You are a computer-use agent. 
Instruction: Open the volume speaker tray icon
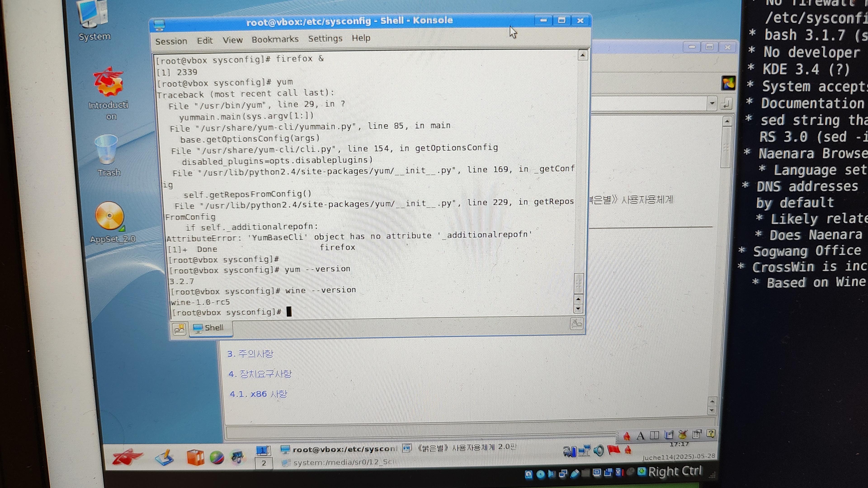pyautogui.click(x=598, y=451)
